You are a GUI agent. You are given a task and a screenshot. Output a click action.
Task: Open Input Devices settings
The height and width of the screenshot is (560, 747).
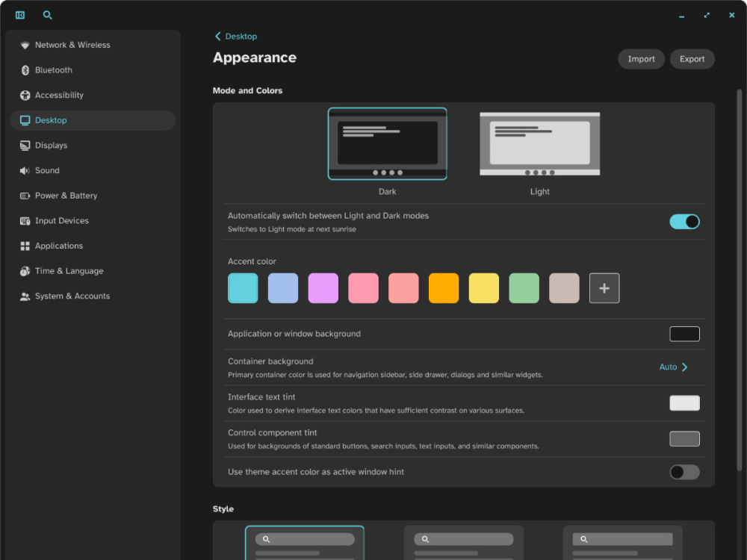click(x=93, y=221)
